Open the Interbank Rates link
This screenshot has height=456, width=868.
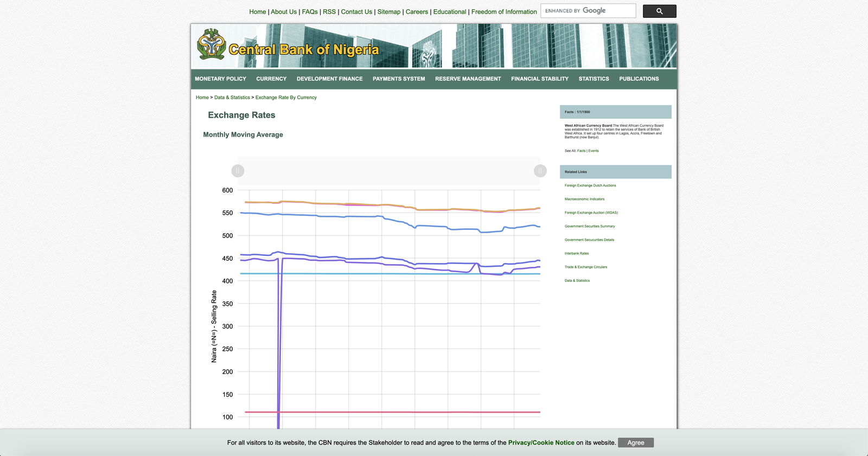tap(577, 253)
